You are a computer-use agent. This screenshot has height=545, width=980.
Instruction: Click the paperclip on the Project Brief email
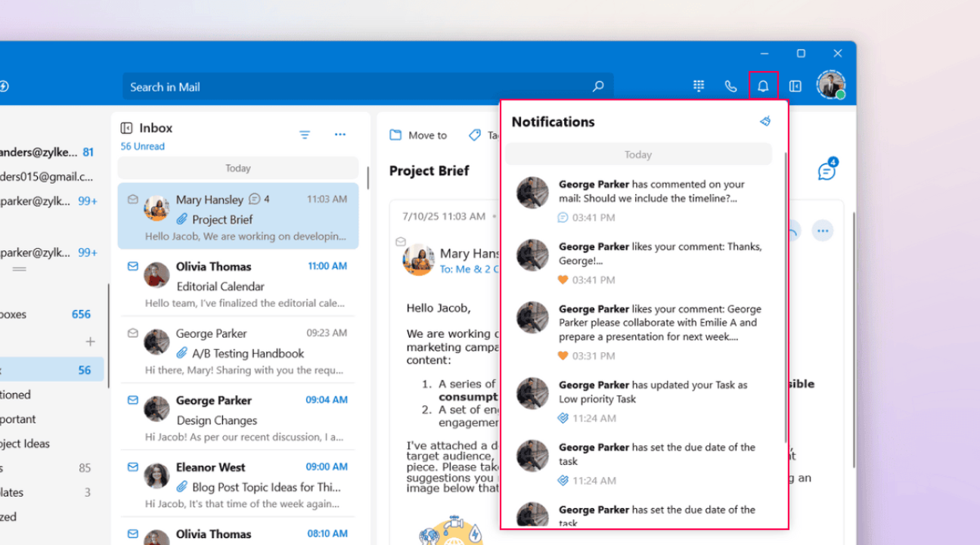181,219
